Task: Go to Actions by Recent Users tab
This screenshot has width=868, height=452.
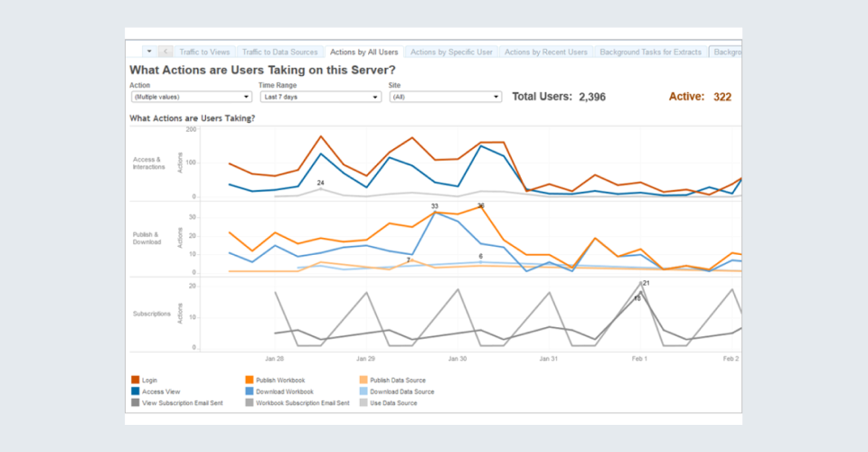Action: click(545, 52)
